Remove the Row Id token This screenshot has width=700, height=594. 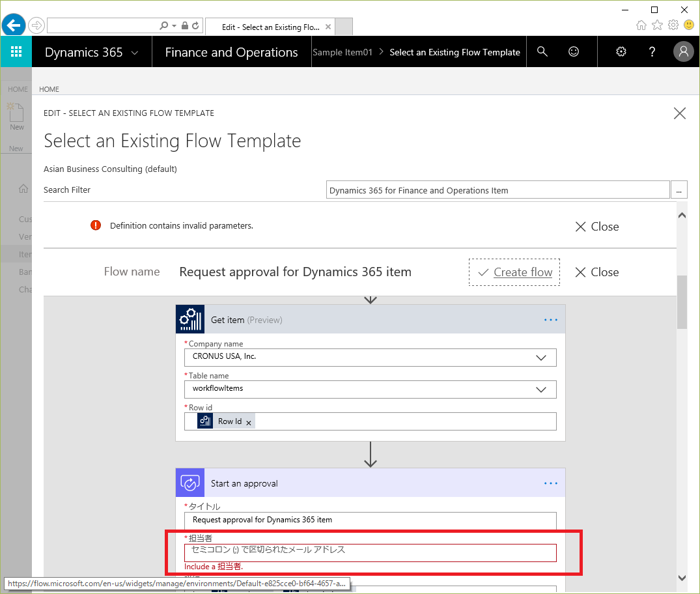pos(249,423)
